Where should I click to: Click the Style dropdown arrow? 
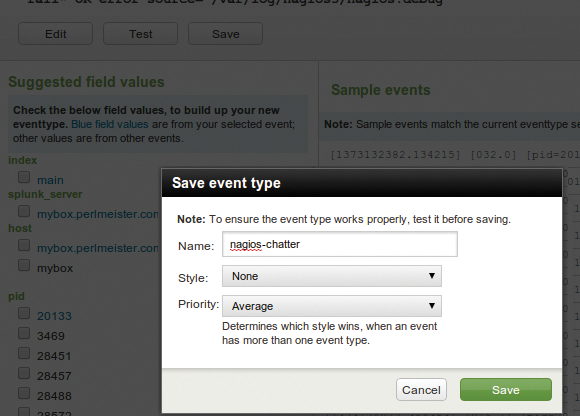click(432, 276)
